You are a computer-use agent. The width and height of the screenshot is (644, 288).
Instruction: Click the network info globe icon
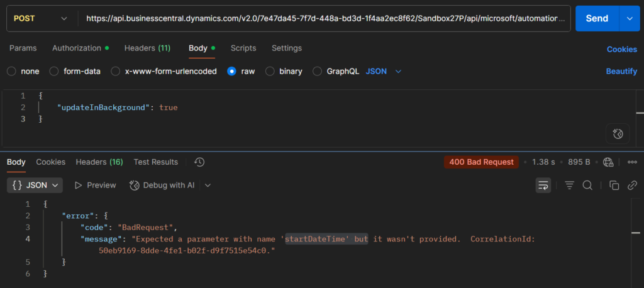tap(608, 162)
